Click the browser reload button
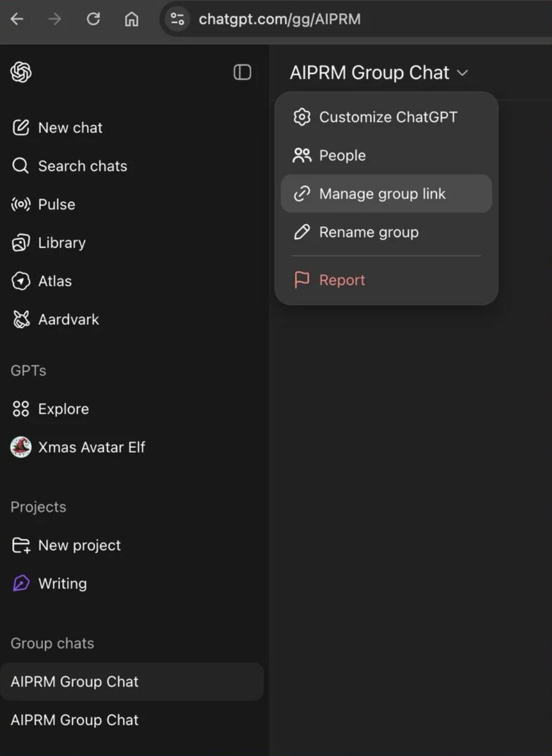This screenshot has height=756, width=552. coord(93,19)
